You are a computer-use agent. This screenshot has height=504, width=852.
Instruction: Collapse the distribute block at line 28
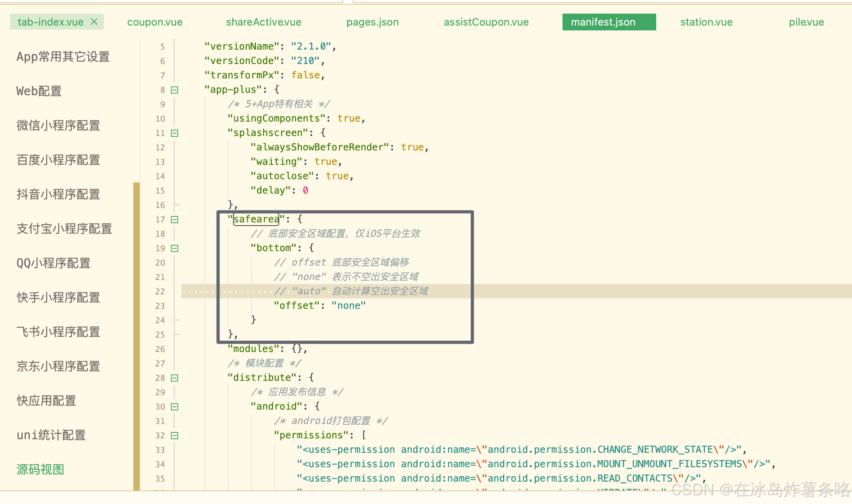(x=175, y=378)
